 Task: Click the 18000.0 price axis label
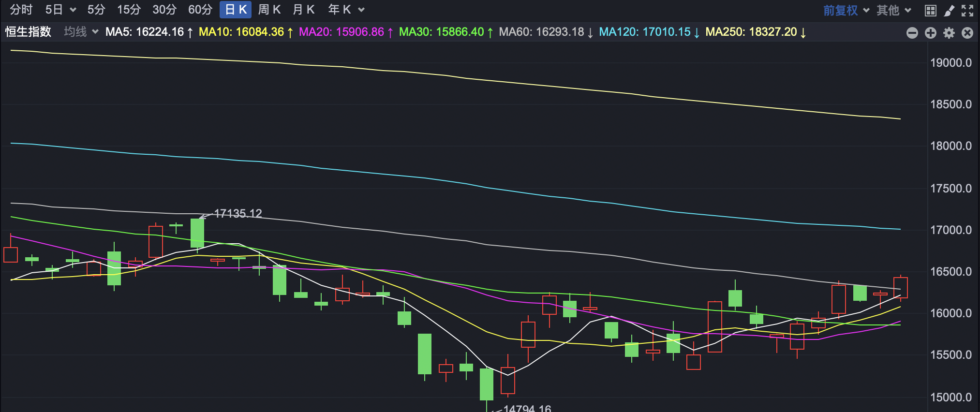coord(951,146)
